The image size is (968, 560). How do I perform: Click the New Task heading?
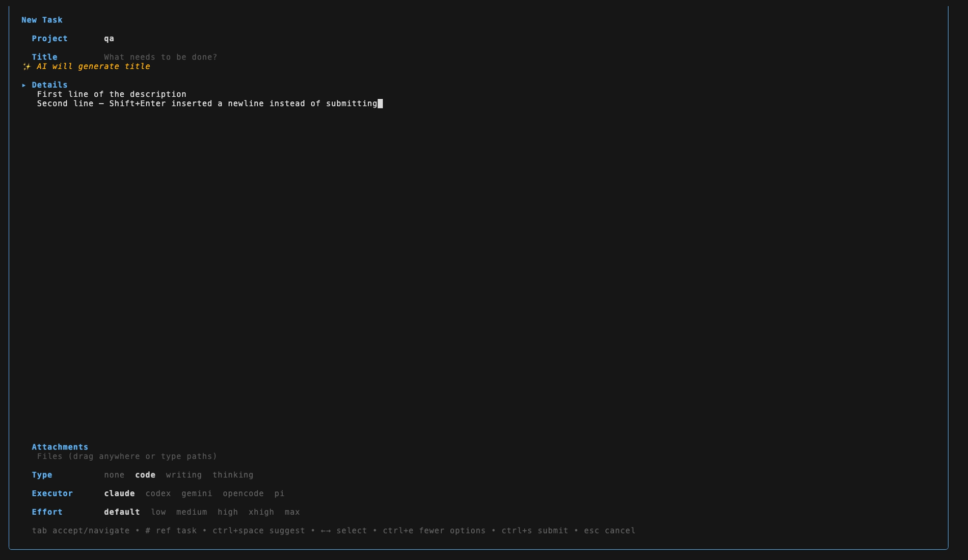(42, 20)
